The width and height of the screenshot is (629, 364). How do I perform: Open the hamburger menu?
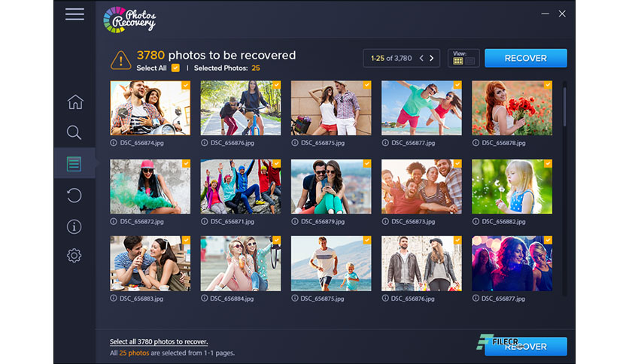(x=74, y=14)
